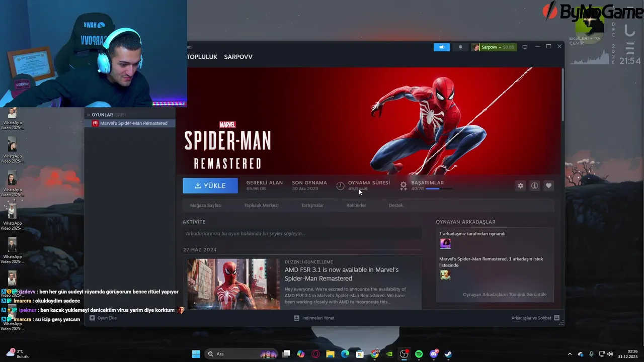Switch to the Rehberler tab
The width and height of the screenshot is (644, 362).
coord(356,205)
